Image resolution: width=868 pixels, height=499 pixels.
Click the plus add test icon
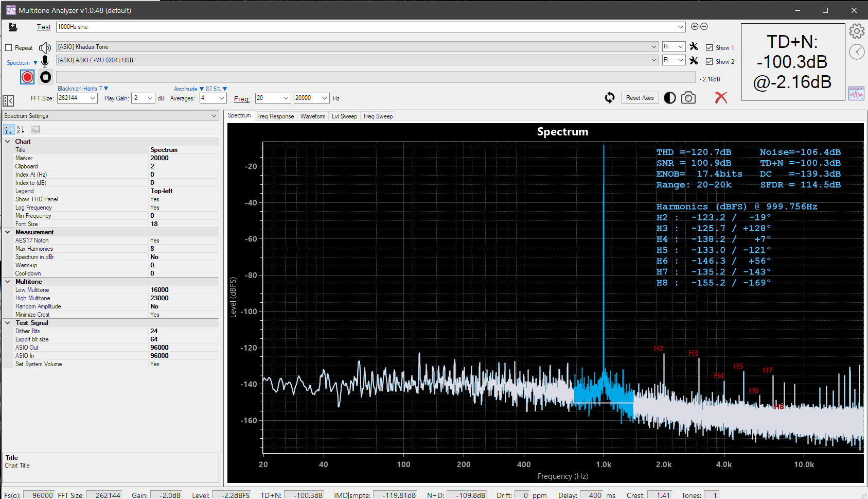695,26
